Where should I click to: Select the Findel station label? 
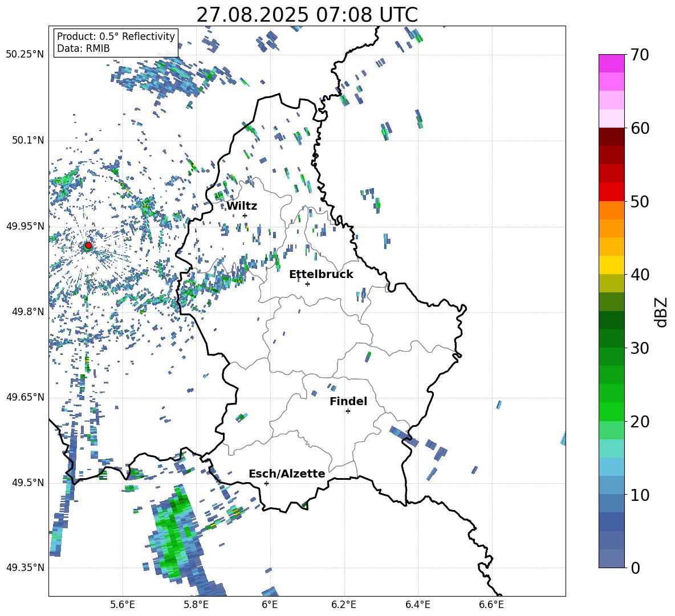(x=348, y=401)
